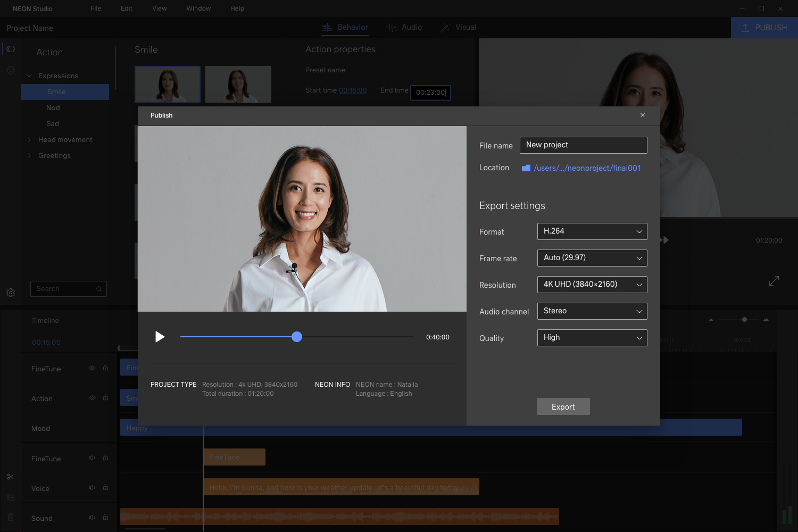
Task: Click the Visual tab wand icon
Action: pyautogui.click(x=445, y=27)
